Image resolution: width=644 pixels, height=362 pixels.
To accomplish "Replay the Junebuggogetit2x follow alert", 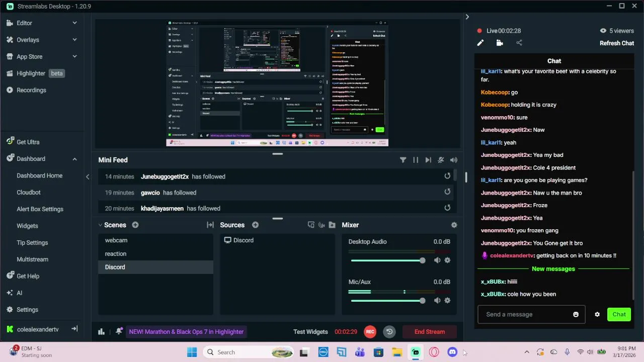I will (x=447, y=176).
